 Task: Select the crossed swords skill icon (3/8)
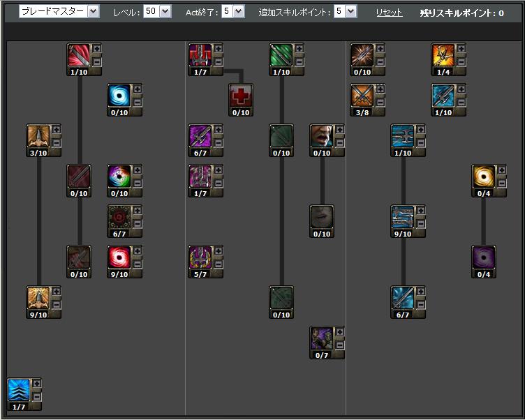[x=362, y=96]
